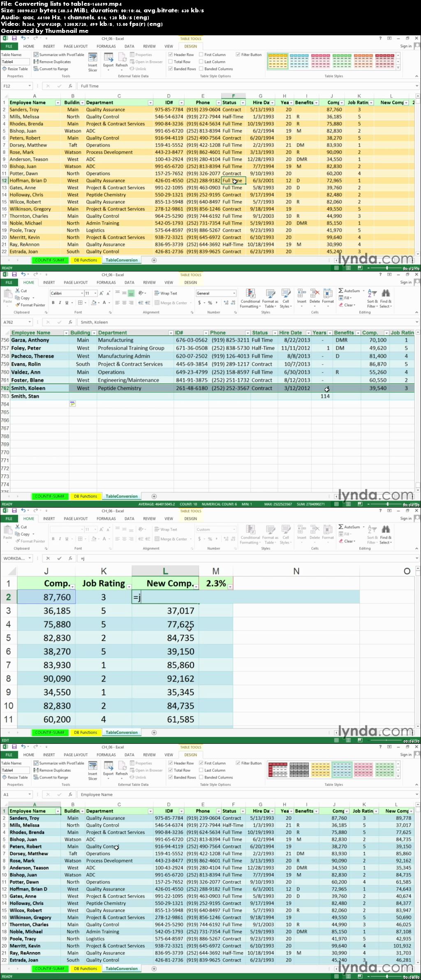The width and height of the screenshot is (421, 980).
Task: Open Job Rating filter arrow in zoomed window
Action: [129, 587]
